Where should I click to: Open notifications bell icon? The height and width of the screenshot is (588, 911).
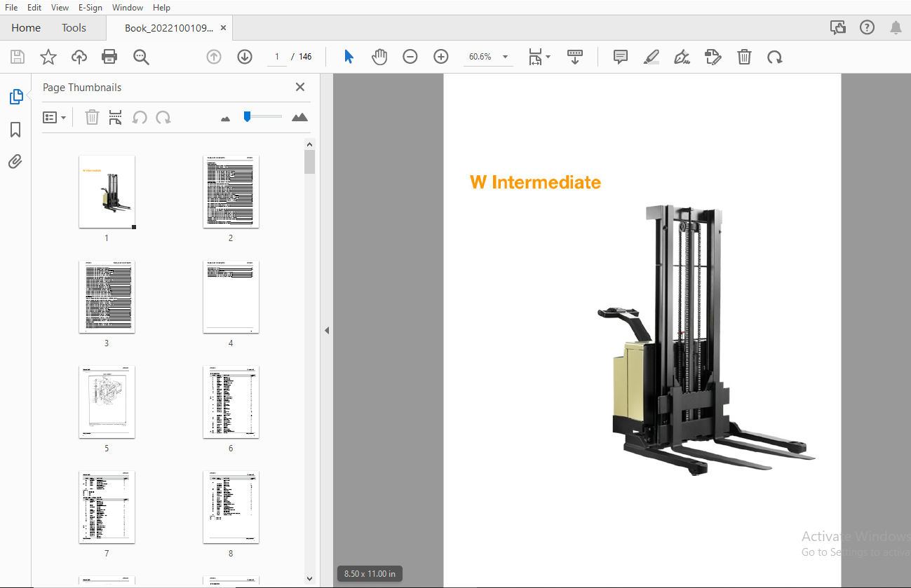[x=896, y=28]
